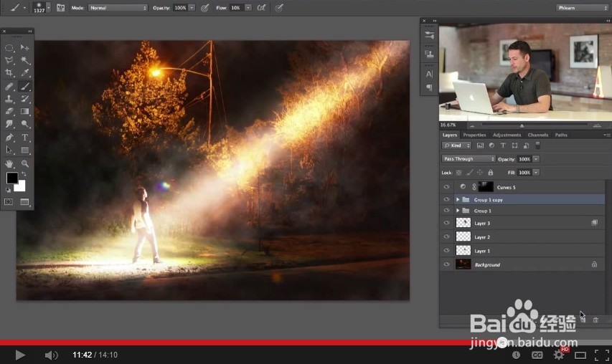
Task: Select the Brush tool in toolbox
Action: [25, 87]
